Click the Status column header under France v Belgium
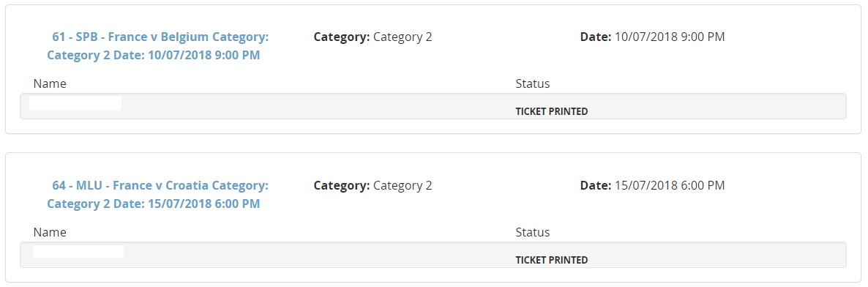This screenshot has width=868, height=287. pos(533,83)
